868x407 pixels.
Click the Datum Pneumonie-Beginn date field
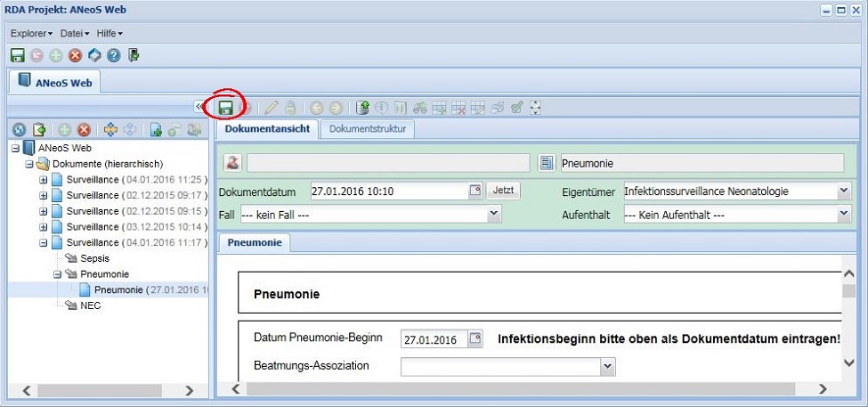(434, 340)
